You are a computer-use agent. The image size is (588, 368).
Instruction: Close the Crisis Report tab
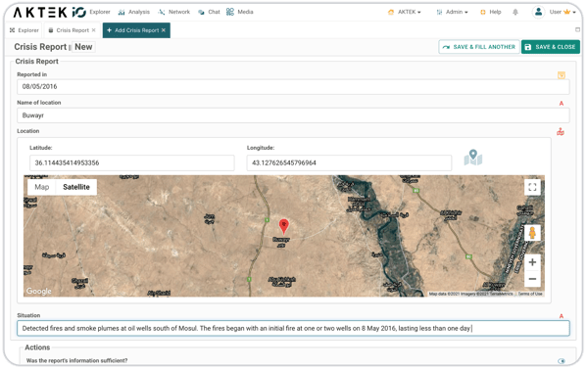pos(94,30)
